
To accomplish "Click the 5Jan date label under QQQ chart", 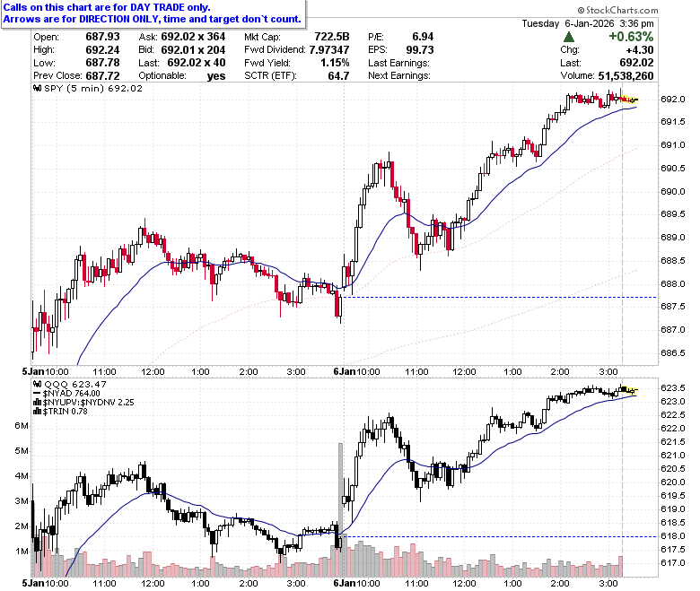I will (x=33, y=583).
